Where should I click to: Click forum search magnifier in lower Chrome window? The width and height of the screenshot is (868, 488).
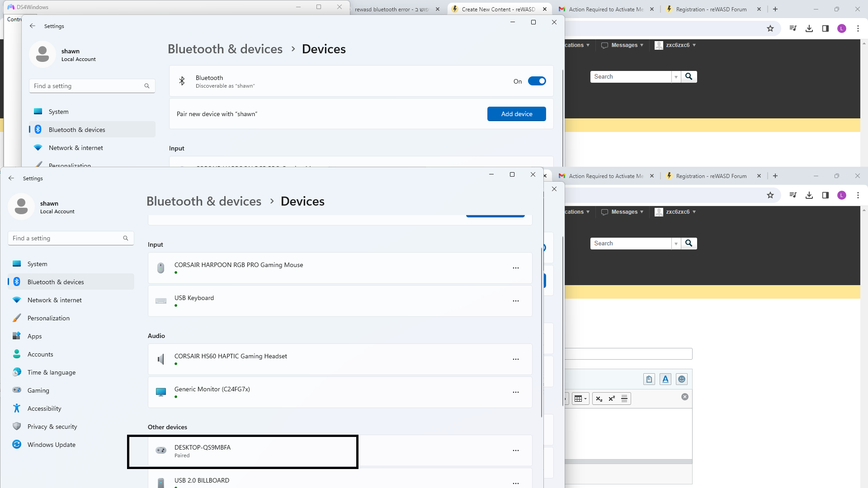point(689,244)
